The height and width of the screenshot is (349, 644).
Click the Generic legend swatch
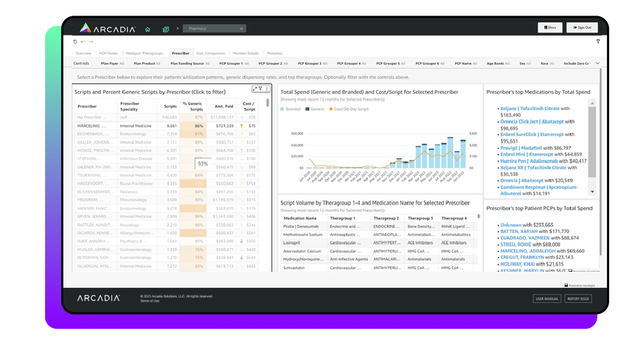click(307, 109)
